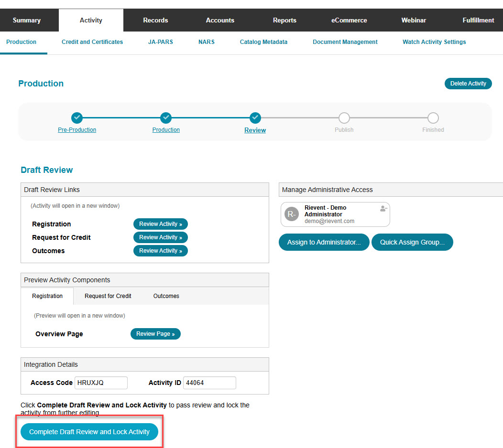Click the Publish step empty circle
503x448 pixels.
coord(344,118)
